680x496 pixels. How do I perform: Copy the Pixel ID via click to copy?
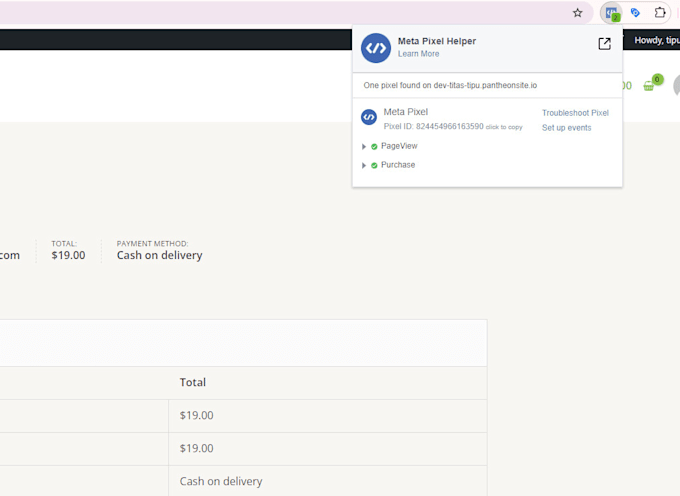pyautogui.click(x=504, y=127)
